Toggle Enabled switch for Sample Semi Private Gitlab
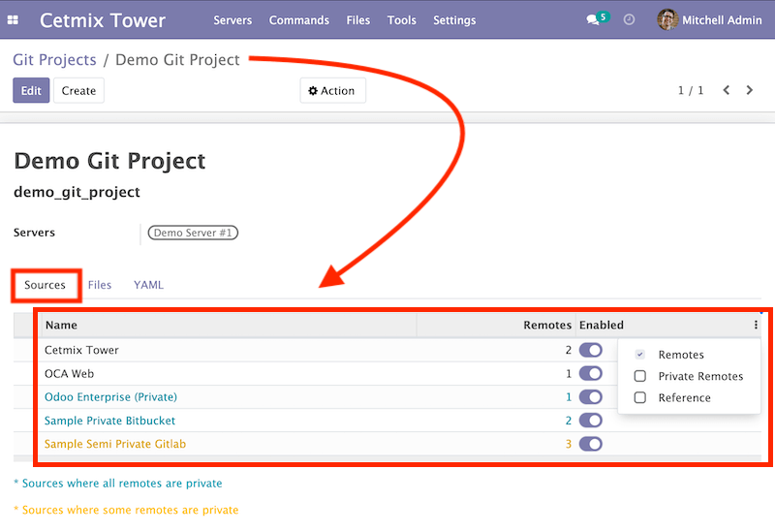The height and width of the screenshot is (532, 775). coord(591,444)
